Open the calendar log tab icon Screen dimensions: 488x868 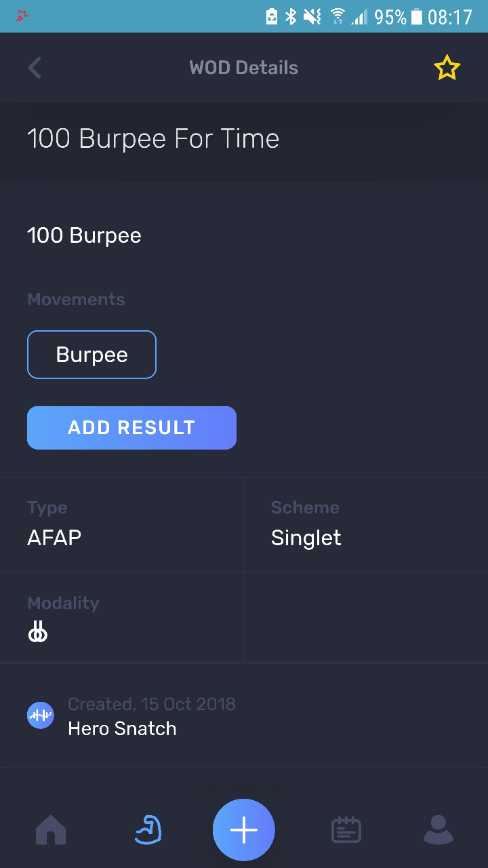tap(346, 830)
